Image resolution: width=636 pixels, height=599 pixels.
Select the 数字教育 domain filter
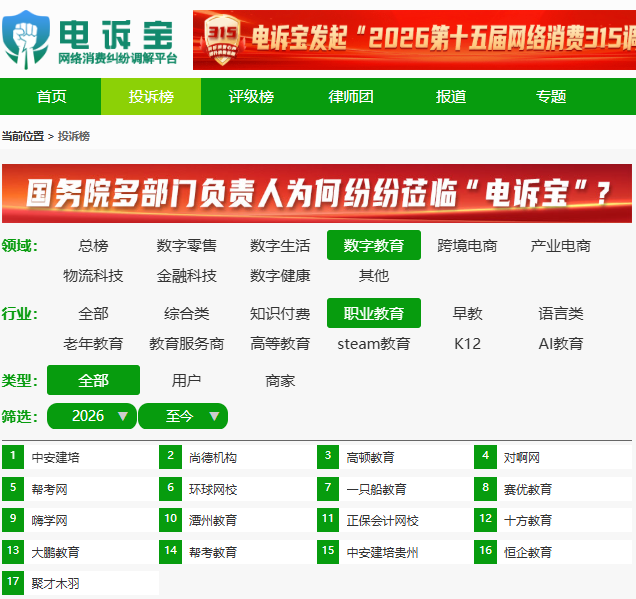pos(374,245)
